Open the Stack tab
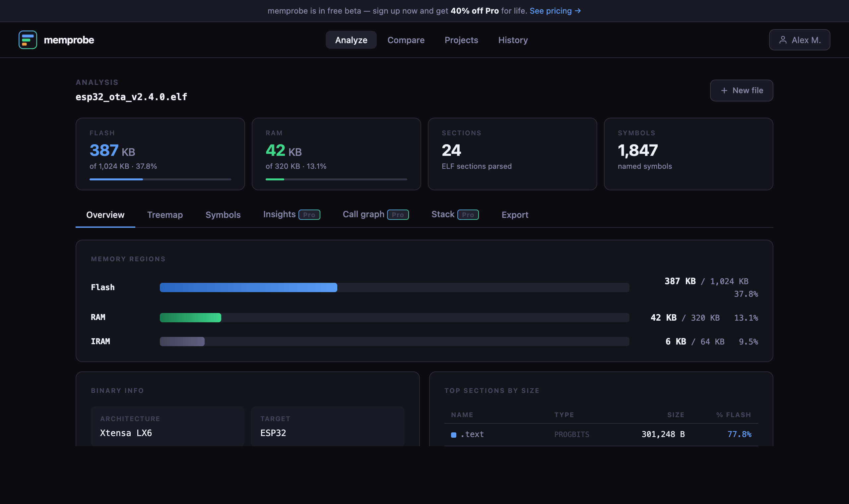This screenshot has width=849, height=504. tap(455, 215)
